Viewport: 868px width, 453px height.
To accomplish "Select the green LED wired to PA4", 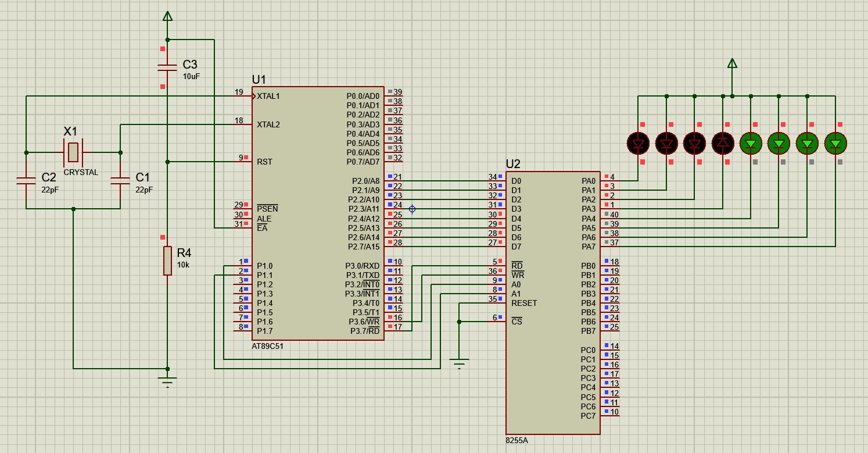I will click(x=751, y=142).
